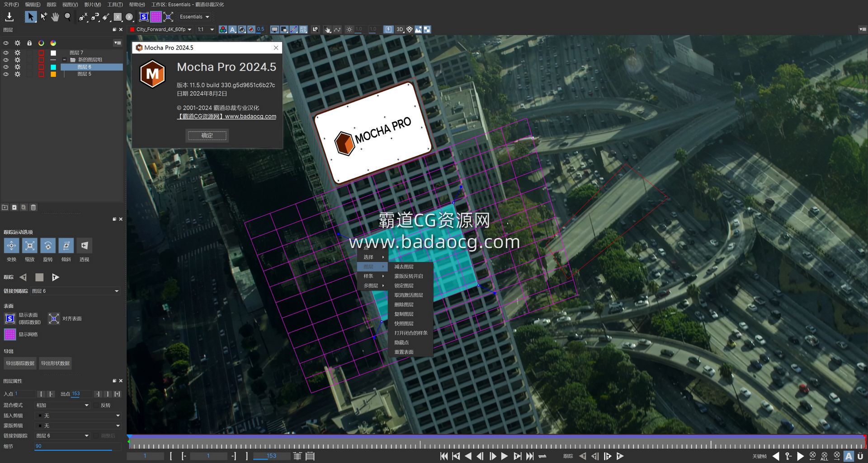Click the 显示网格 show grid icon

pos(10,335)
